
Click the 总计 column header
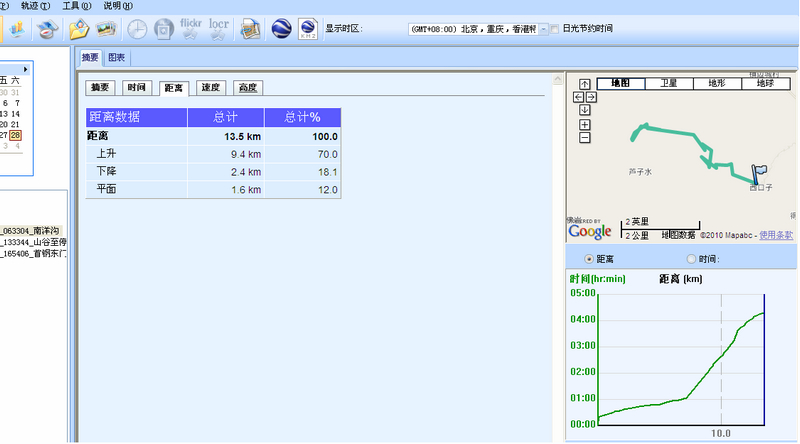click(226, 117)
